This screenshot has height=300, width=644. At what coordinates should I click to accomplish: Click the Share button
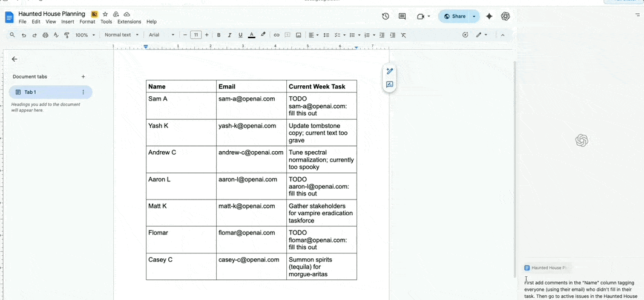click(455, 16)
